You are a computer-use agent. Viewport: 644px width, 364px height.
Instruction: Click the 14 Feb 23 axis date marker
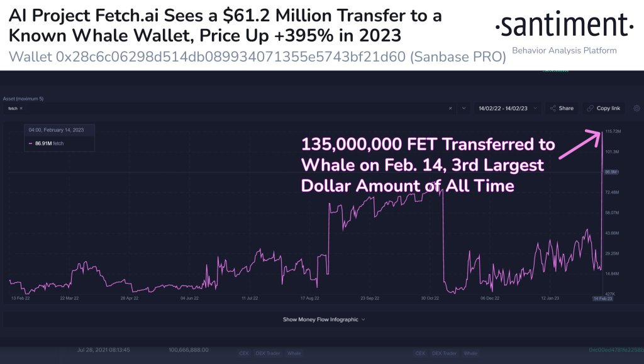click(x=602, y=299)
